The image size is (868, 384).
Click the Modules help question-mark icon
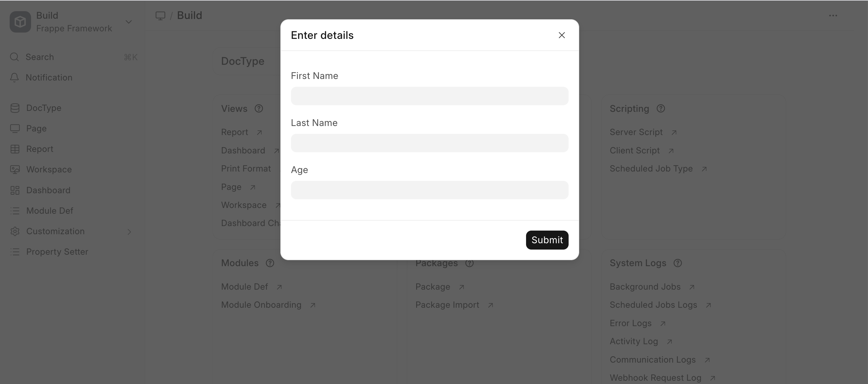tap(270, 263)
